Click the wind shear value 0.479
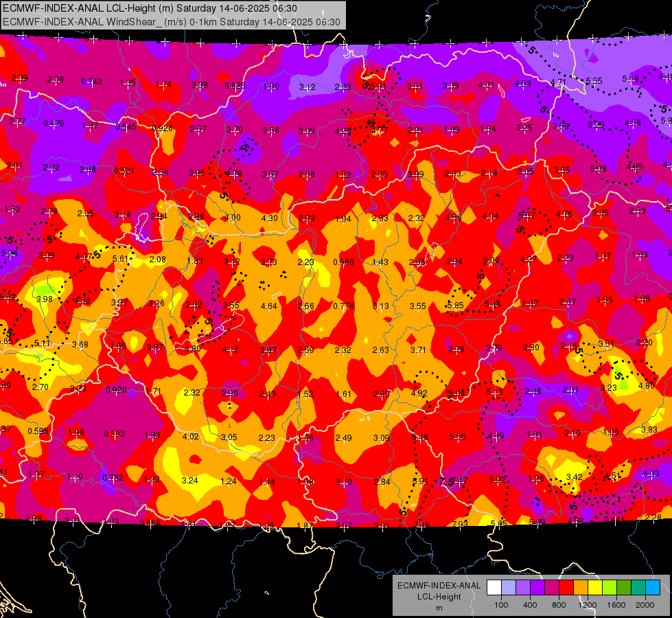672x618 pixels. [x=54, y=124]
